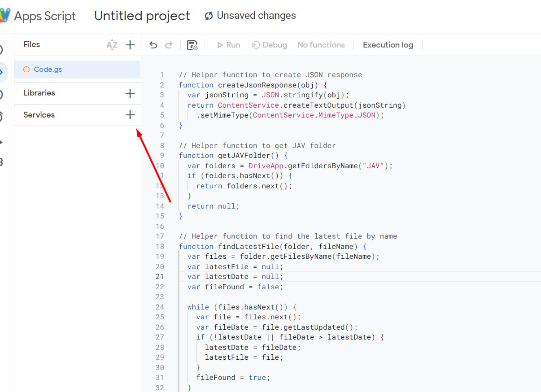This screenshot has width=541, height=392.
Task: Click line number 18 in gutter
Action: 160,246
